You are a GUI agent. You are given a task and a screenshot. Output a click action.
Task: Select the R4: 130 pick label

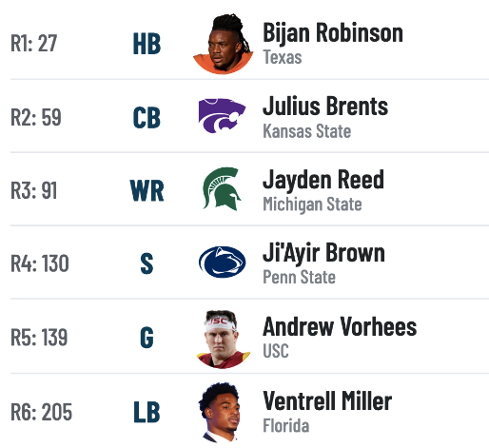click(40, 263)
